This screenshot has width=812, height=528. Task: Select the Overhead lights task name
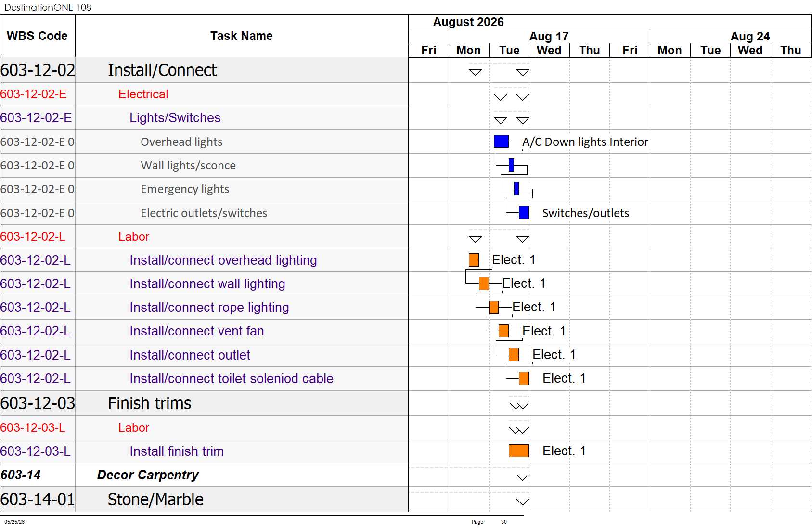click(181, 142)
